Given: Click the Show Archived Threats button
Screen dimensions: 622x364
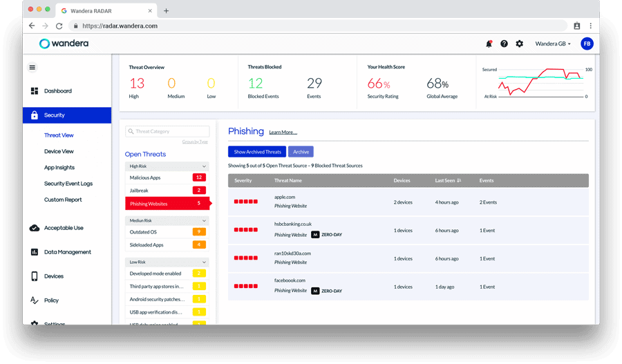Looking at the screenshot, I should tap(257, 152).
